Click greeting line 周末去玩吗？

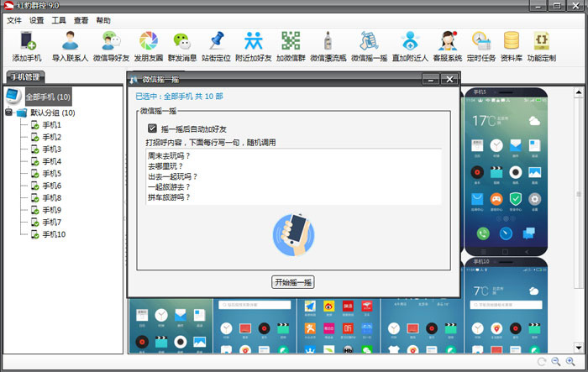(169, 155)
